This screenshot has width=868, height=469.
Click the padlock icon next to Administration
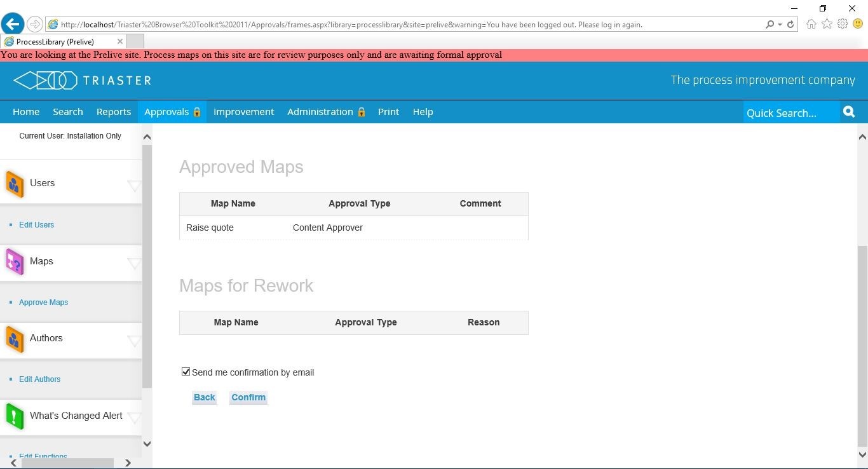tap(361, 111)
